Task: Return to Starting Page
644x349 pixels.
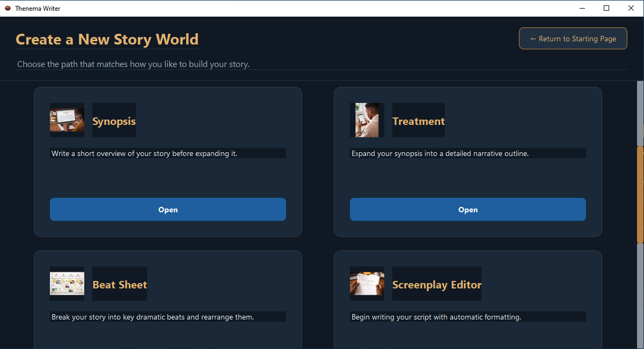Action: pos(573,39)
